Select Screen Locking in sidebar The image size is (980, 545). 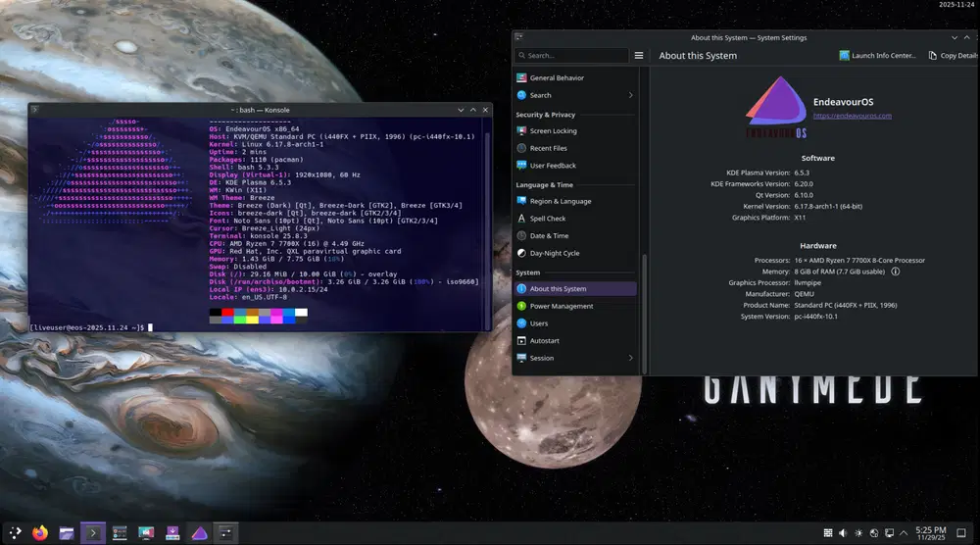[575, 131]
